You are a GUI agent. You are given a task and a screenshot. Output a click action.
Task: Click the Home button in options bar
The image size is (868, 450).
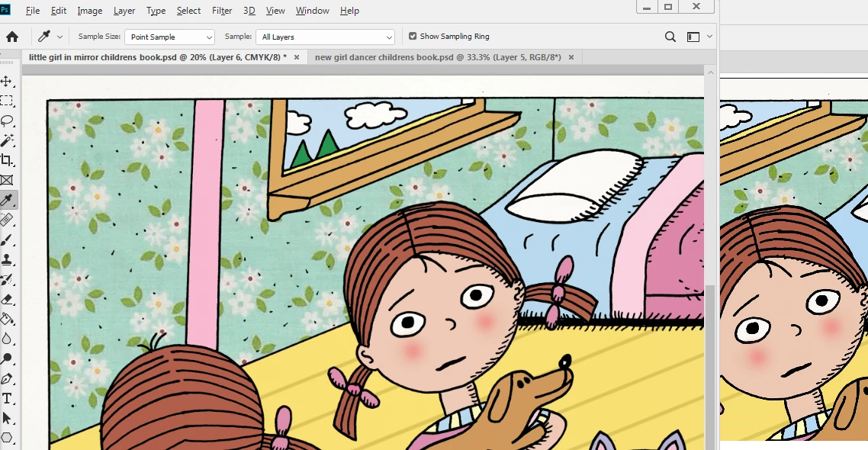[x=12, y=37]
